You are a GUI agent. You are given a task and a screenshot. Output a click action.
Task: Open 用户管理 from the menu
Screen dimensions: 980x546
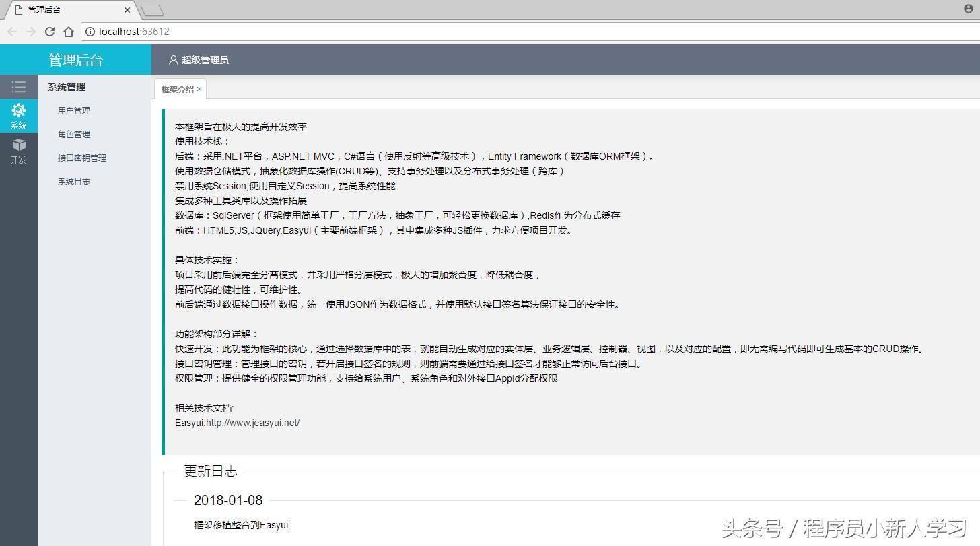coord(73,110)
